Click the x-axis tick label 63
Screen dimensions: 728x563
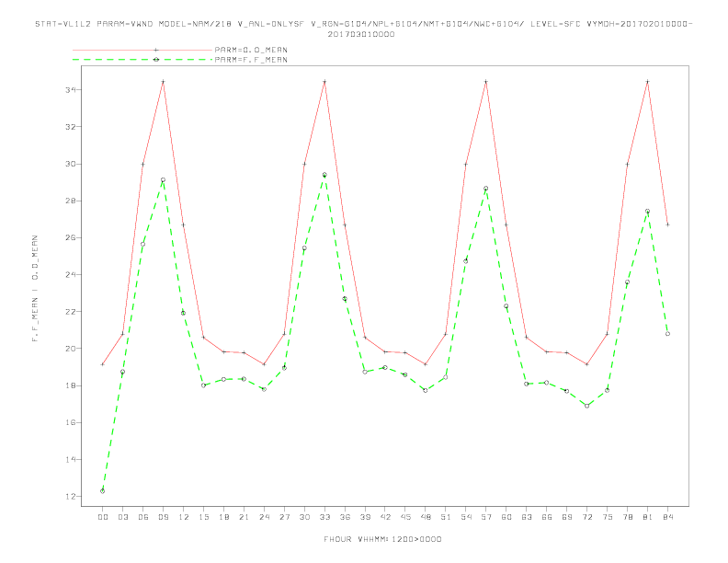click(527, 517)
